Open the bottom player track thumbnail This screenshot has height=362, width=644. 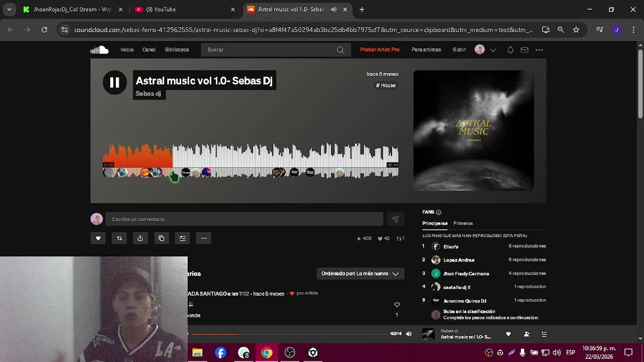click(x=428, y=334)
